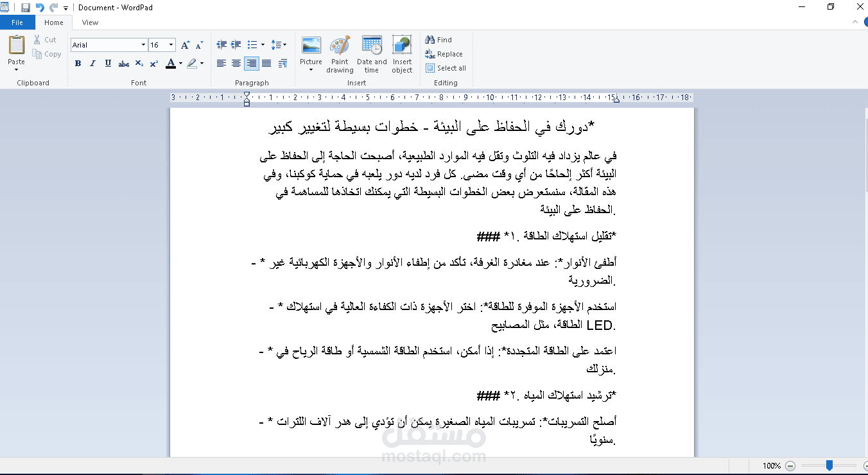The width and height of the screenshot is (868, 475).
Task: Save the document from quick access toolbar
Action: coord(25,7)
